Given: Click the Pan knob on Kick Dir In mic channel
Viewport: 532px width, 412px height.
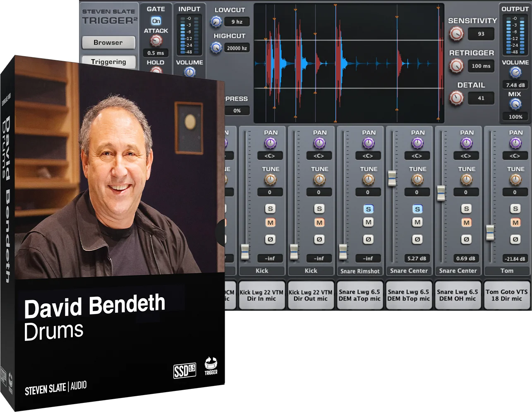Looking at the screenshot, I should 270,143.
